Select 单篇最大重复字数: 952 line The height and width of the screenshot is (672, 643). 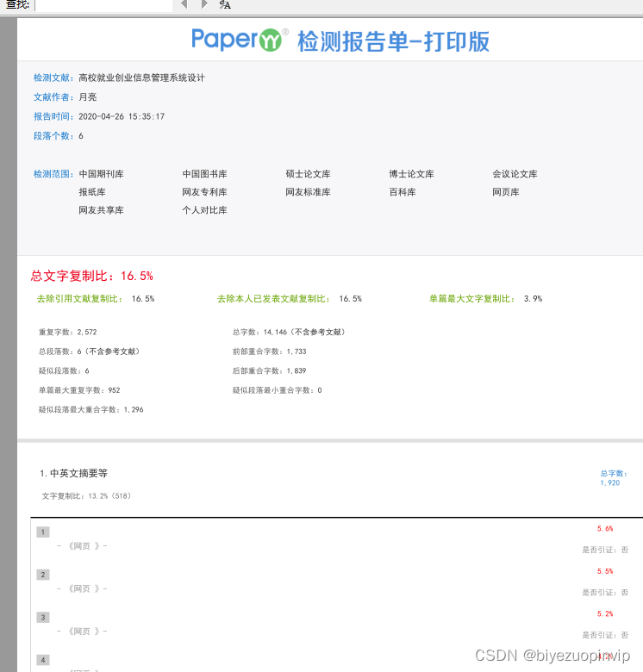79,390
